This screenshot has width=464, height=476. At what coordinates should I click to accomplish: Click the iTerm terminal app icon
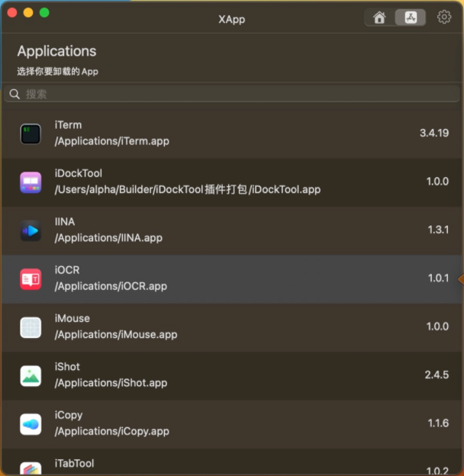[x=31, y=134]
